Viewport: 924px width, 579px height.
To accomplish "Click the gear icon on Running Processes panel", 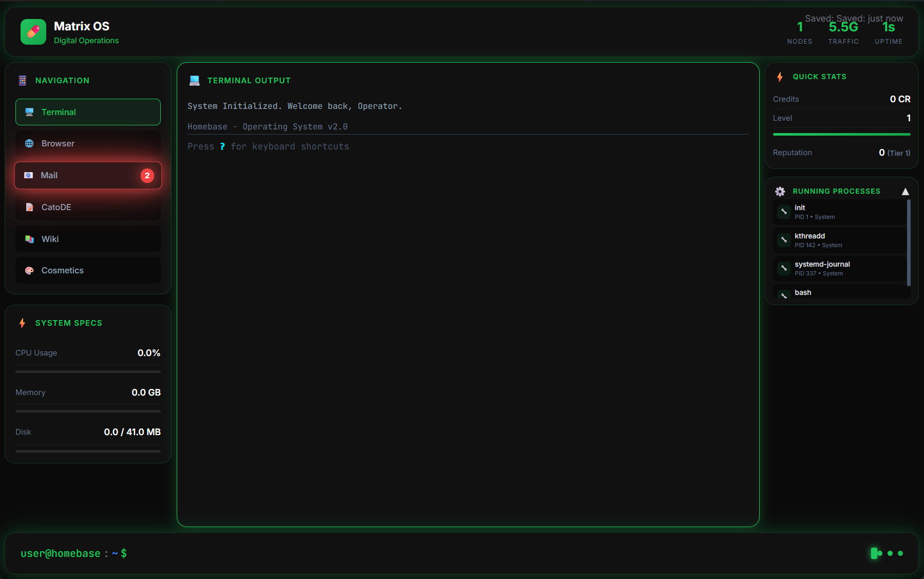I will pyautogui.click(x=780, y=191).
